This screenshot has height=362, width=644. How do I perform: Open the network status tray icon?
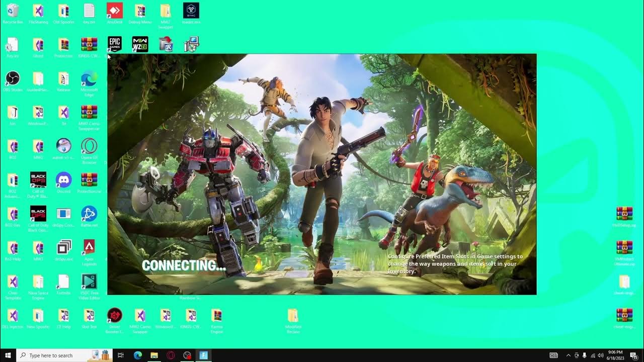[593, 355]
